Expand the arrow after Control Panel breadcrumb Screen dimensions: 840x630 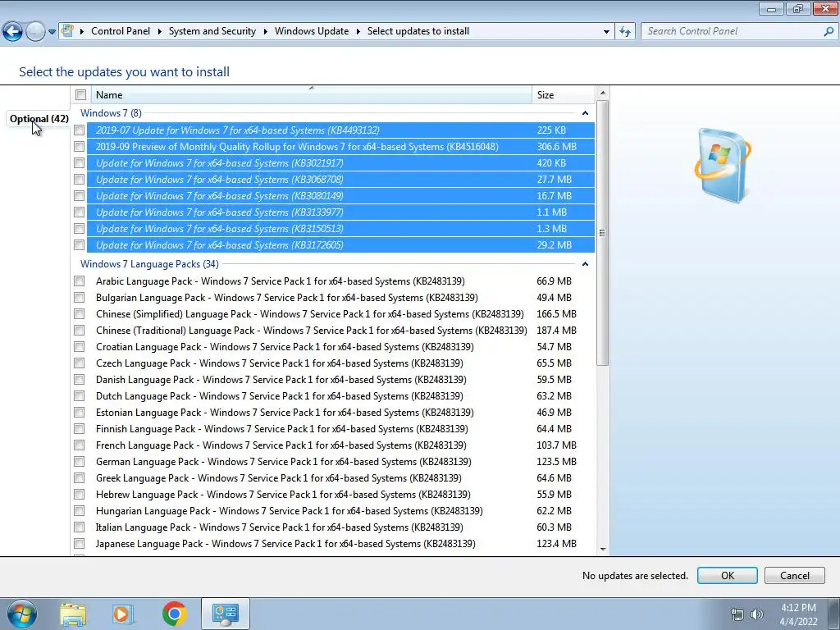coord(159,31)
